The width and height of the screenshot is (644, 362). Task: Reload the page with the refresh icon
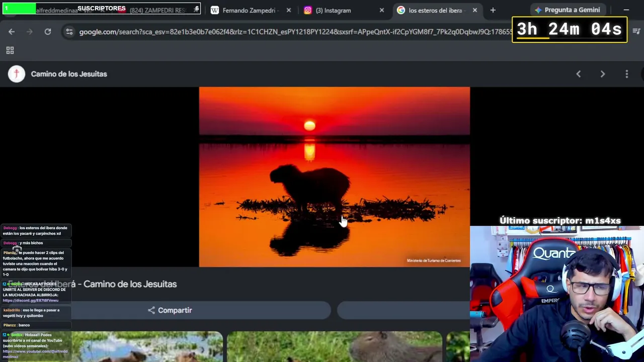(x=48, y=32)
